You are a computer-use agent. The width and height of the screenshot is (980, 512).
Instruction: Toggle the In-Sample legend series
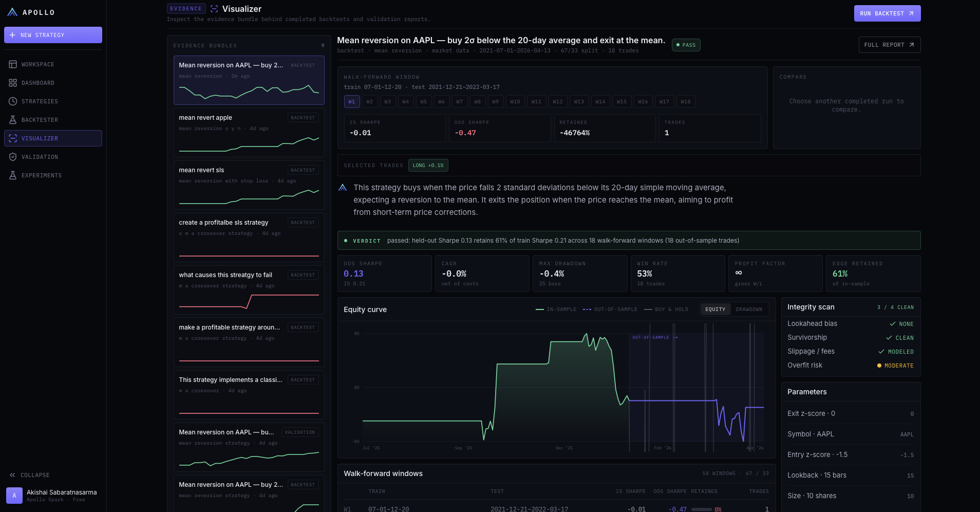[x=556, y=309]
